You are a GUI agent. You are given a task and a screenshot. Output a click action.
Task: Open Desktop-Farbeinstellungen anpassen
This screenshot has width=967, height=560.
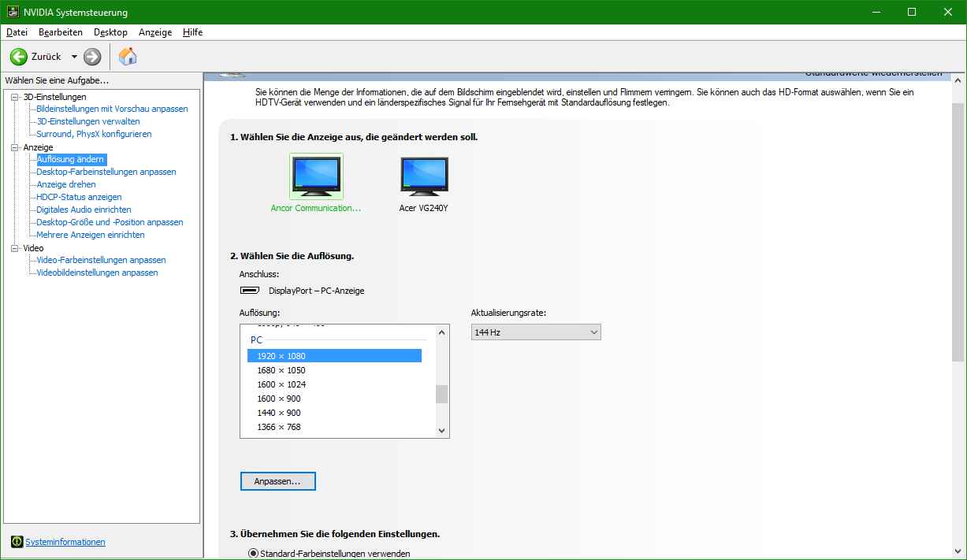tap(106, 172)
